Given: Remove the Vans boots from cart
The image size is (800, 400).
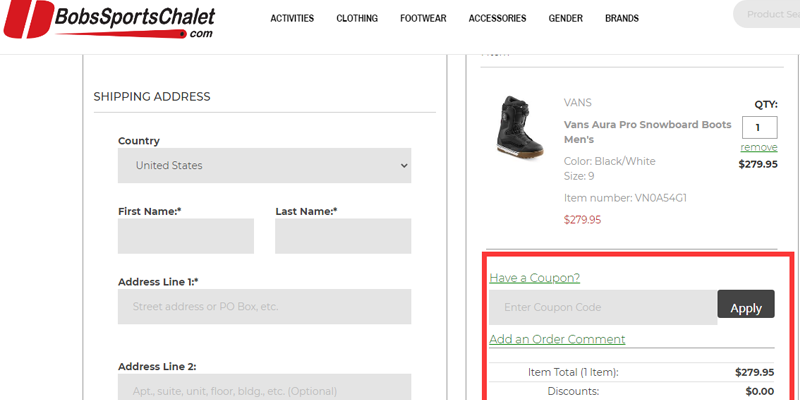Looking at the screenshot, I should tap(759, 147).
